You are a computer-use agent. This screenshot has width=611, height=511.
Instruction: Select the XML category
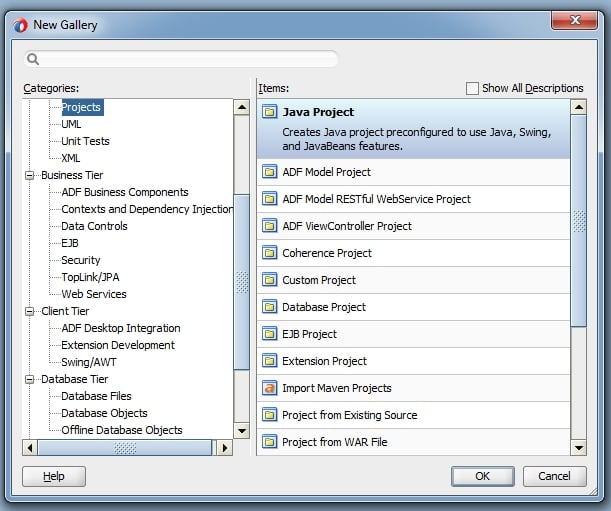(x=71, y=158)
